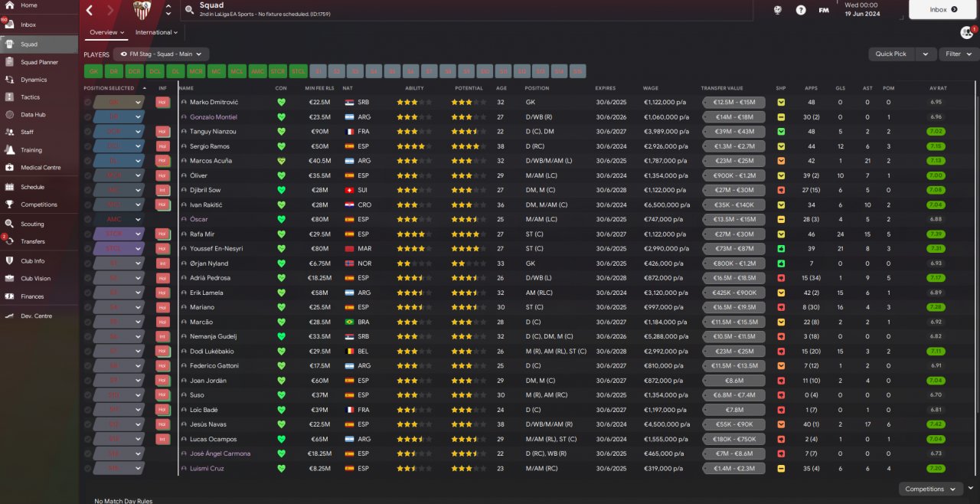Sort by the Age column header
This screenshot has width=980, height=504.
(501, 88)
